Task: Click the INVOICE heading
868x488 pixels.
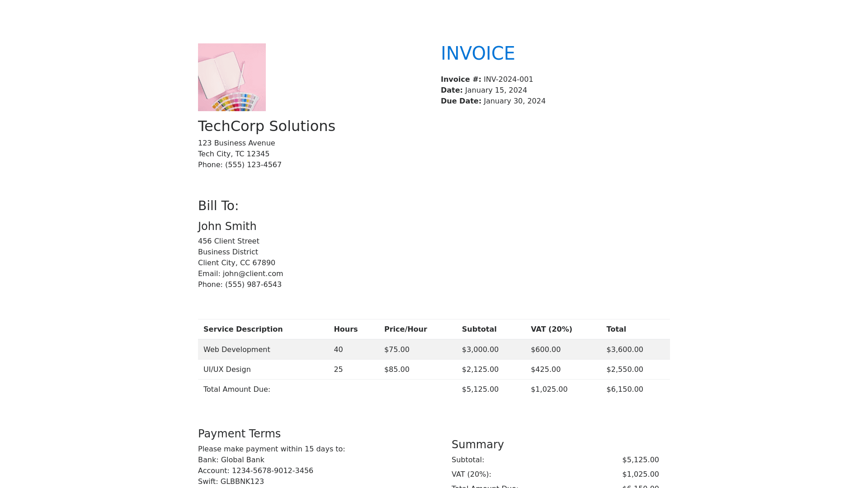Action: point(477,53)
